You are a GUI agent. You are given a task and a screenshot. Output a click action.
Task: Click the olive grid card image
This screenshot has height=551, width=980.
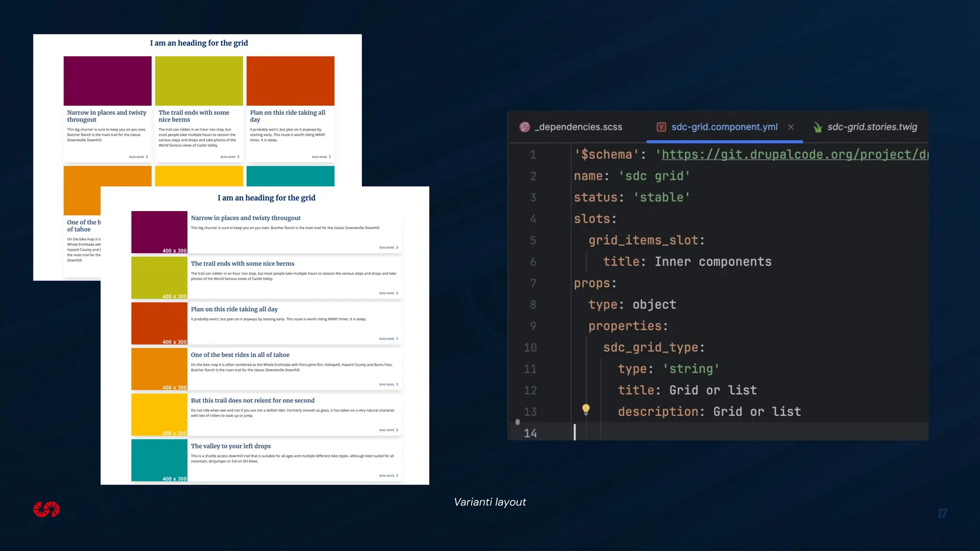199,81
